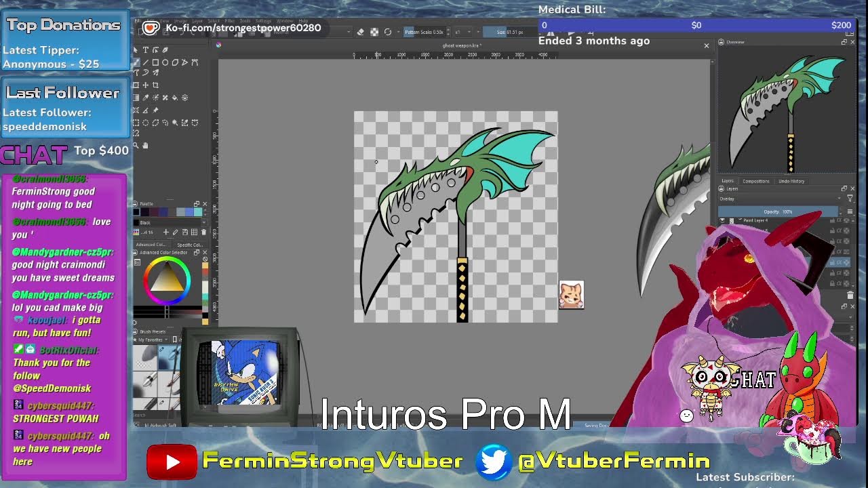Hide Paint Layer 4 using its eye icon
The width and height of the screenshot is (868, 488).
pyautogui.click(x=722, y=220)
